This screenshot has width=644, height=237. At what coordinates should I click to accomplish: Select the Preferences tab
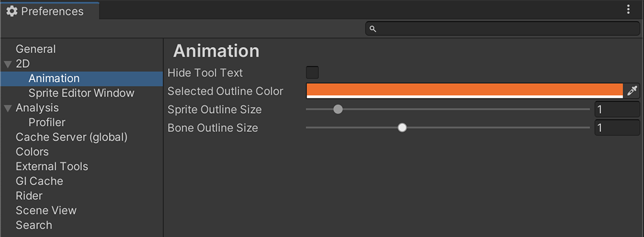(x=50, y=11)
